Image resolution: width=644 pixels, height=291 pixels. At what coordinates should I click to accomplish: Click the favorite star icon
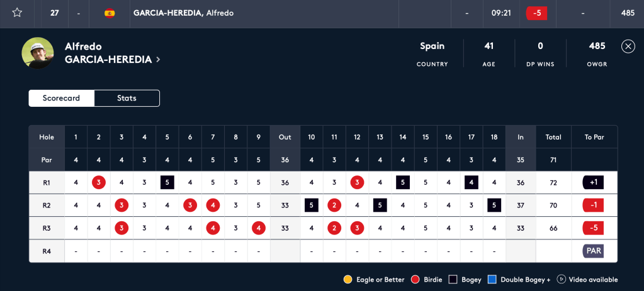(17, 13)
